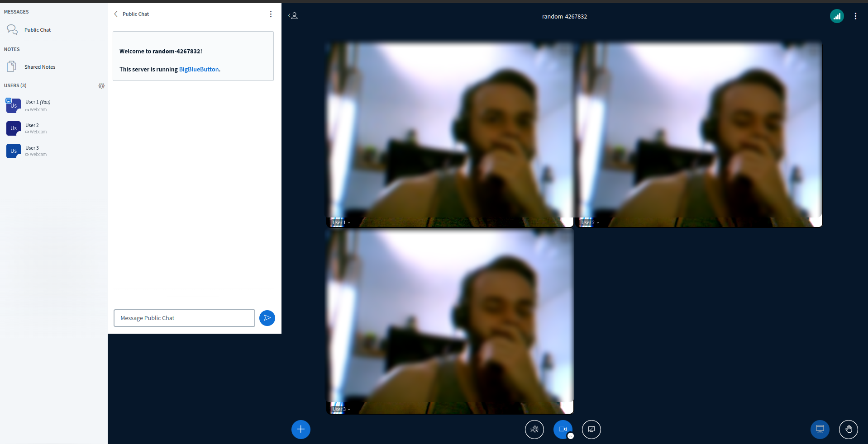Open the meeting options menu

click(x=856, y=16)
